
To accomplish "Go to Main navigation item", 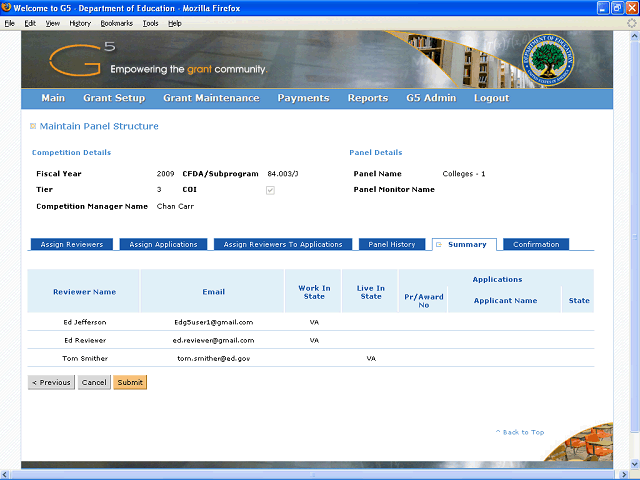I will tap(53, 98).
